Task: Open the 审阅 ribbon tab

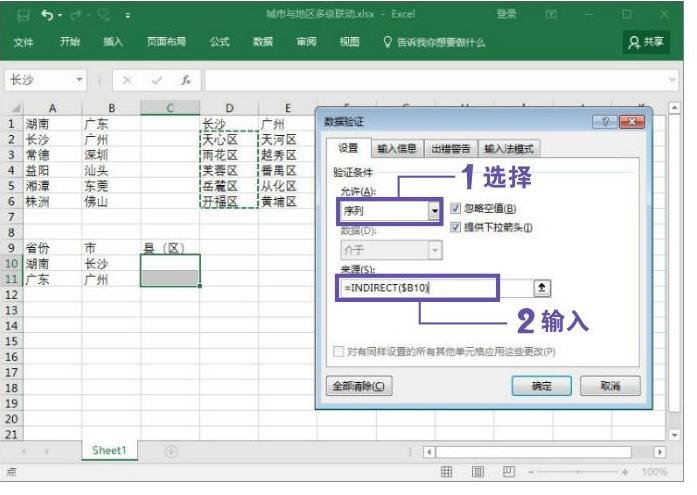Action: pos(306,42)
